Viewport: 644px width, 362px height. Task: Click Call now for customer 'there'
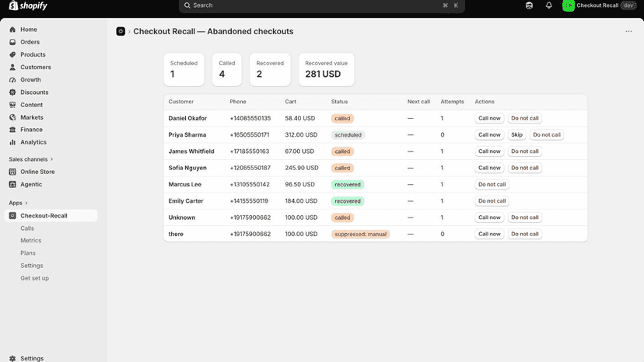point(489,234)
